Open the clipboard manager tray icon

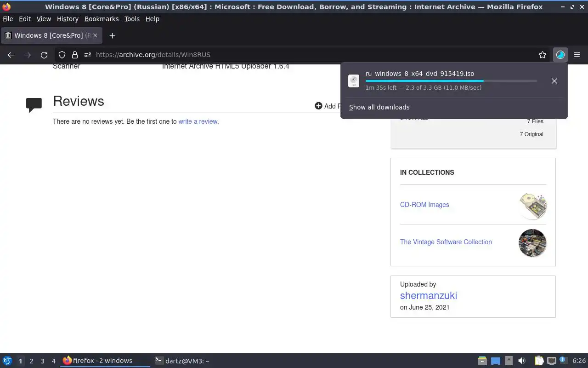[539, 361]
